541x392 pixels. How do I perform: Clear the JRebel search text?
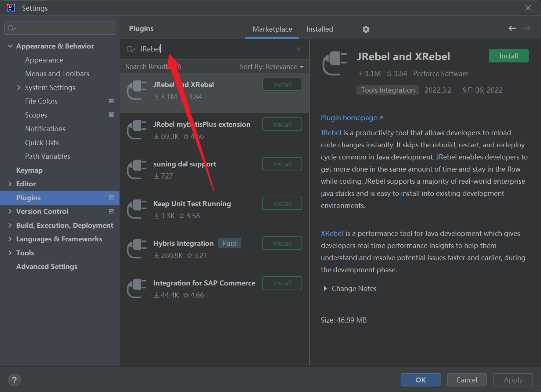[298, 49]
